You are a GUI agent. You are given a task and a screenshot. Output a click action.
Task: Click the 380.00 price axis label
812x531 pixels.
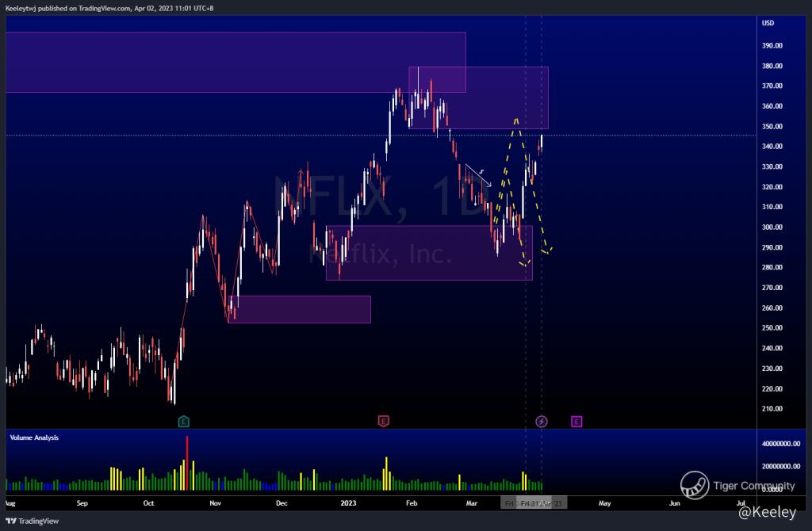coord(772,66)
